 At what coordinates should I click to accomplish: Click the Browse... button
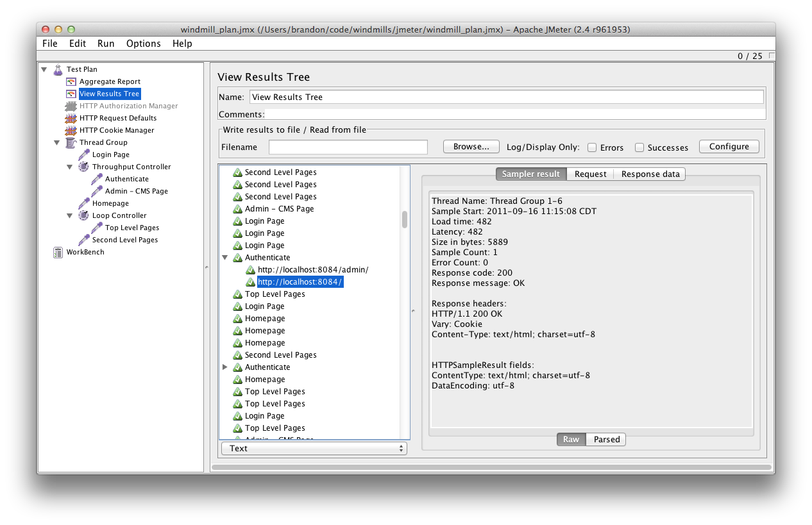coord(471,147)
